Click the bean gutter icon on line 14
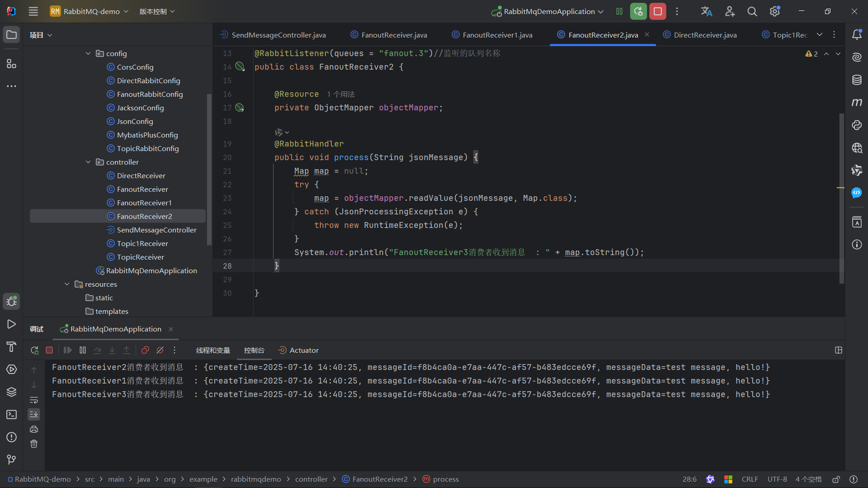868x488 pixels. [240, 67]
